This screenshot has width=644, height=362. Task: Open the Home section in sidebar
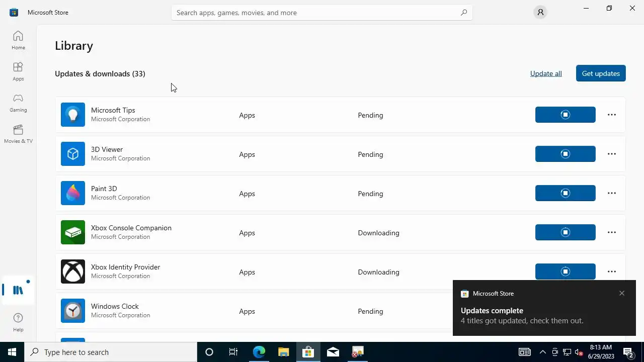click(18, 40)
